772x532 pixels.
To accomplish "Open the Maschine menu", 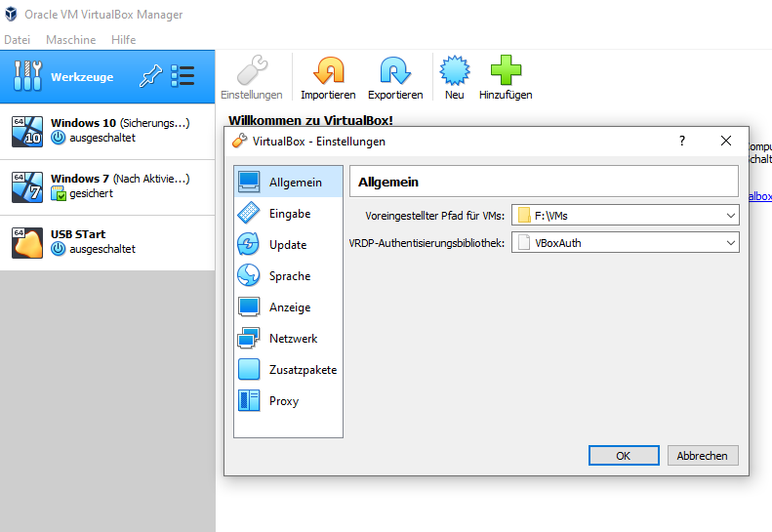I will tap(71, 40).
